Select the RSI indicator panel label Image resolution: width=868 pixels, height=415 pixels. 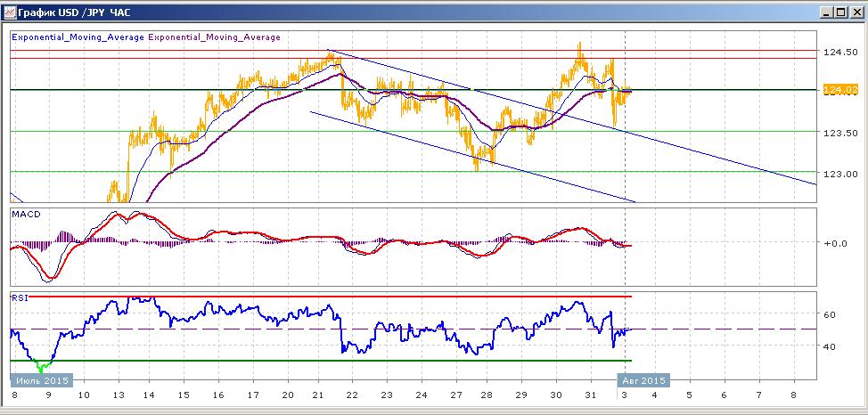(x=20, y=297)
